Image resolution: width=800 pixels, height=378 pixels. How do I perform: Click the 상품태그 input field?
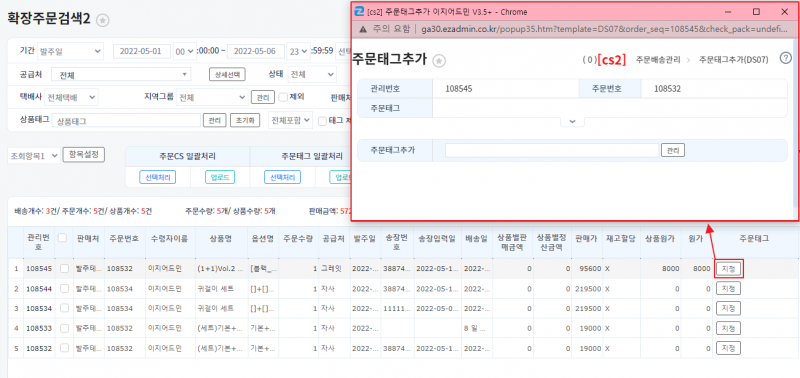click(x=126, y=121)
